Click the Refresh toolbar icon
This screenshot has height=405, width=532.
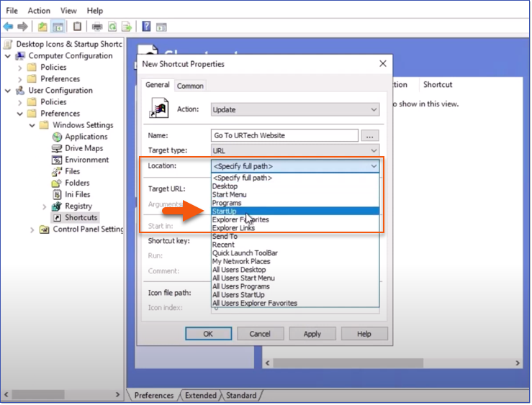(x=112, y=27)
